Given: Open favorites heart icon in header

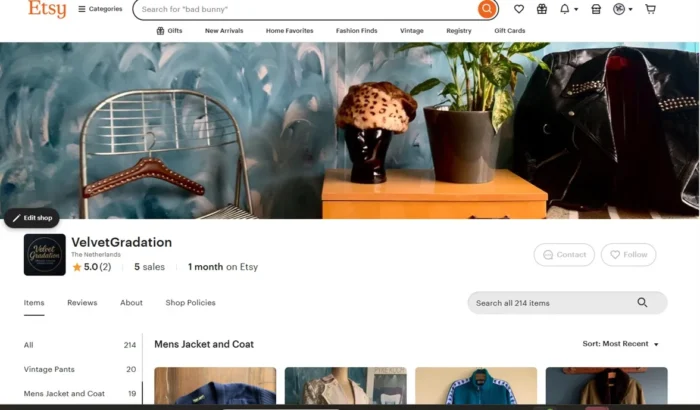Looking at the screenshot, I should [518, 9].
